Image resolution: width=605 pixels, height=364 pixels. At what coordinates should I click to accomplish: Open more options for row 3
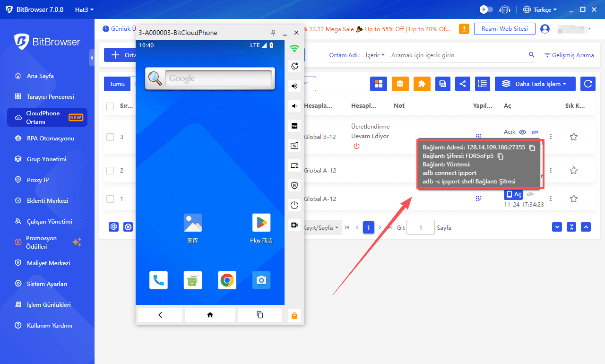click(x=551, y=137)
